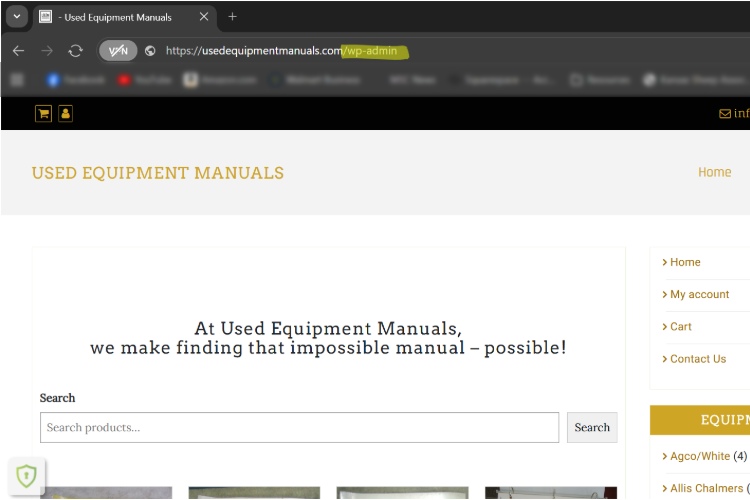Click the browser back arrow
Image resolution: width=750 pixels, height=500 pixels.
[x=18, y=51]
